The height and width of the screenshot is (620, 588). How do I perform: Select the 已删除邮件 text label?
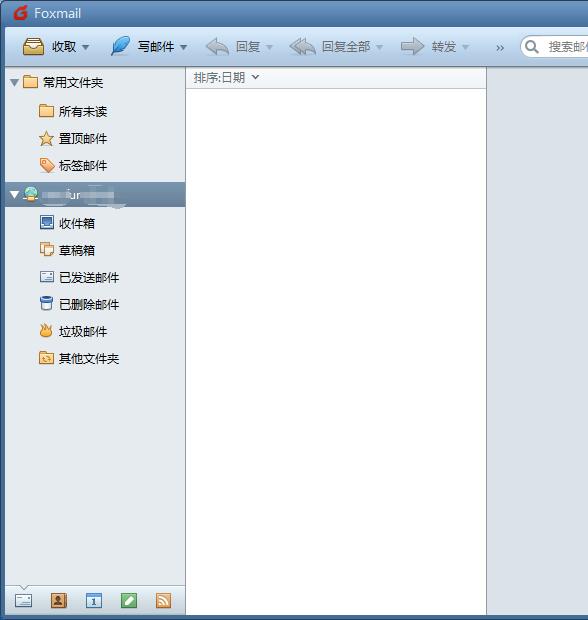(x=89, y=304)
